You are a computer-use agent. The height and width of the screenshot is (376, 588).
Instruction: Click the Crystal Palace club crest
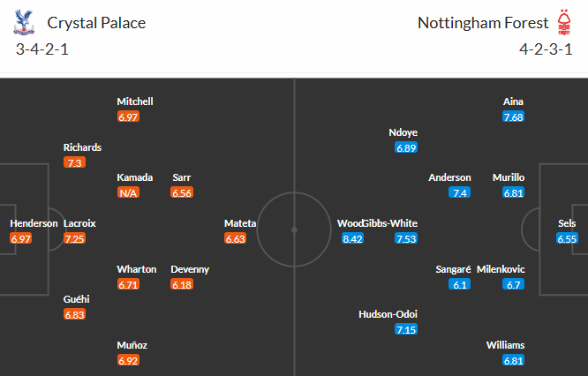click(x=23, y=22)
